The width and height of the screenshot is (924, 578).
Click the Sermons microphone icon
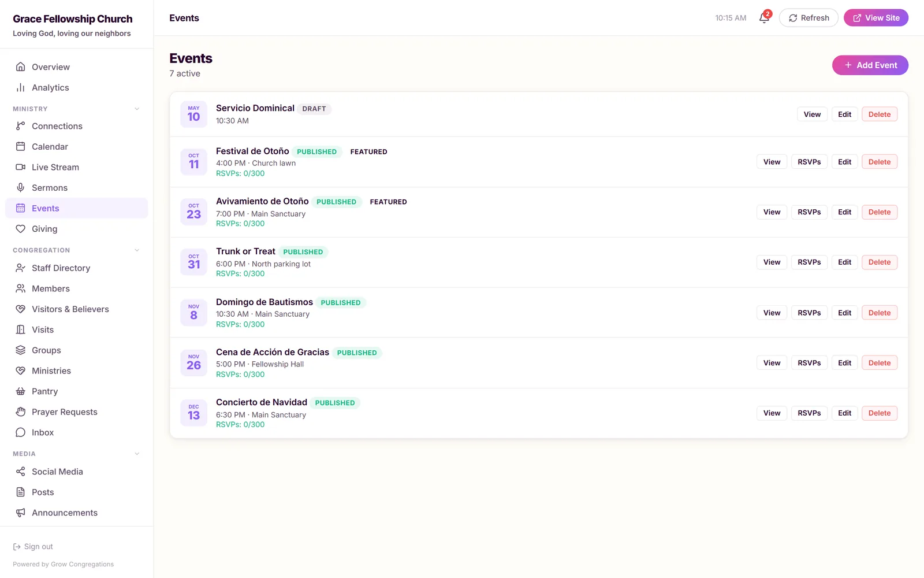click(21, 188)
